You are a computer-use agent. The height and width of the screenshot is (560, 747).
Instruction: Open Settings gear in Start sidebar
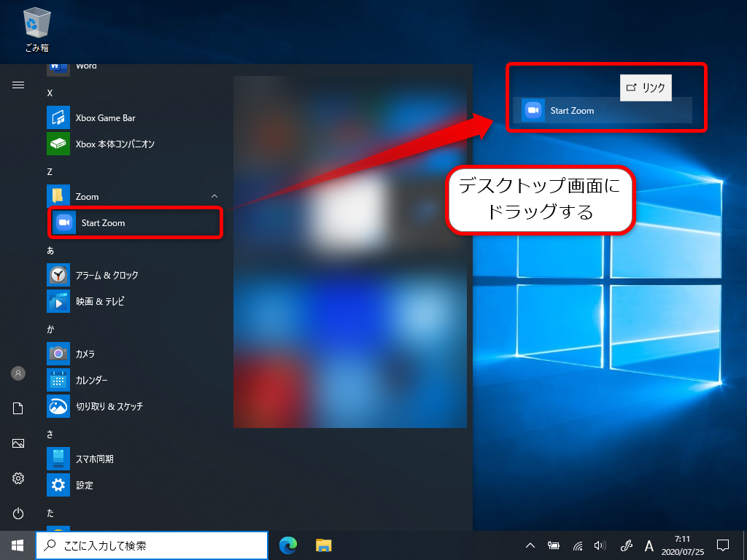[x=18, y=478]
